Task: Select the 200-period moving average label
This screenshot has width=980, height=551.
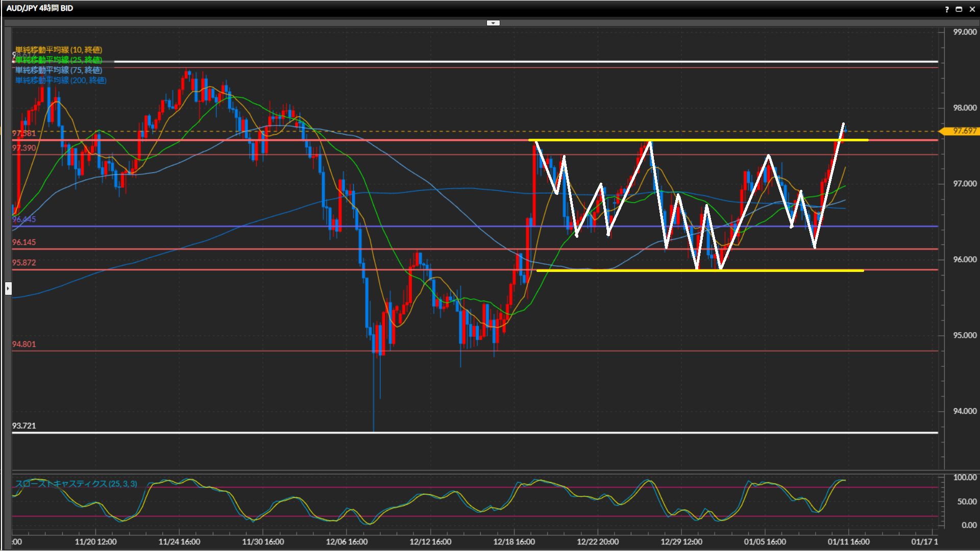Action: [60, 80]
